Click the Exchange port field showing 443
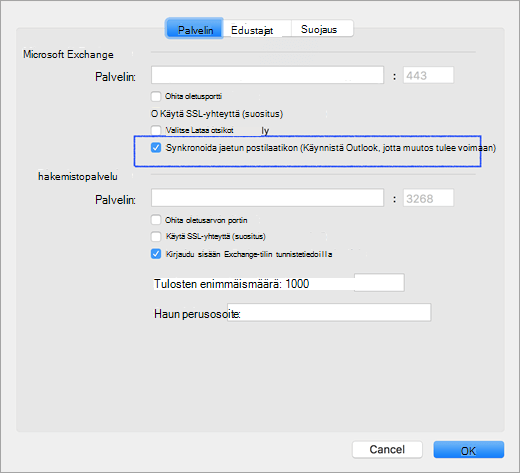Image resolution: width=520 pixels, height=473 pixels. tap(428, 75)
